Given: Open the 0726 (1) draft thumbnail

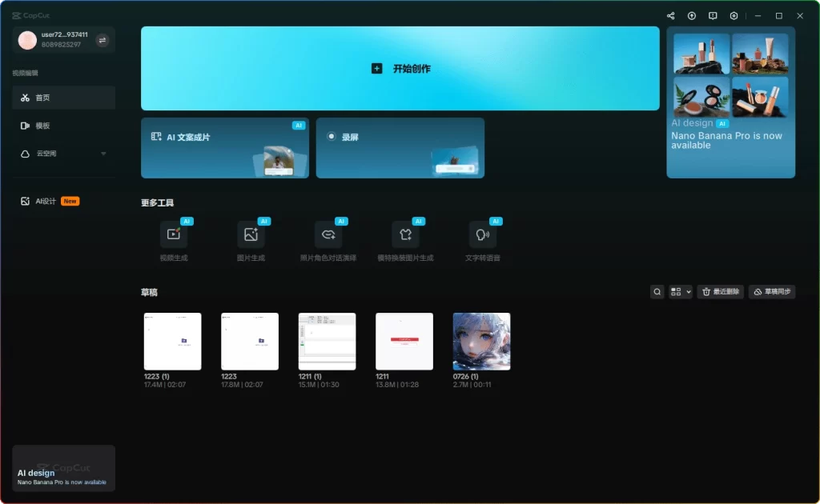Looking at the screenshot, I should [480, 339].
